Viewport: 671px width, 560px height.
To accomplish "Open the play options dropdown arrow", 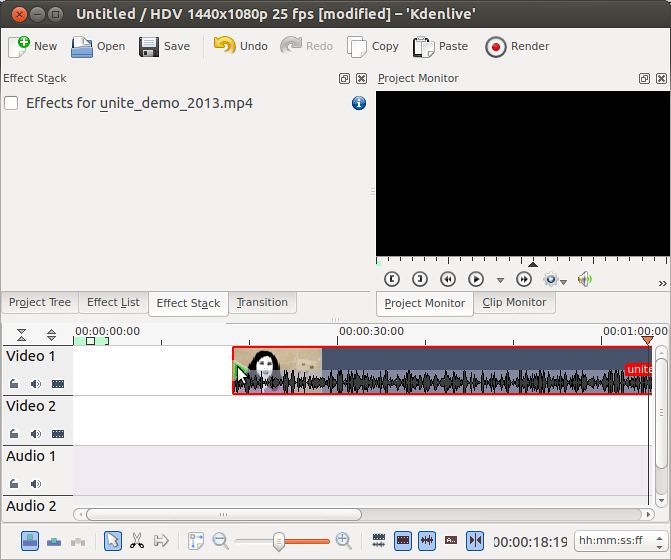I will coord(500,281).
